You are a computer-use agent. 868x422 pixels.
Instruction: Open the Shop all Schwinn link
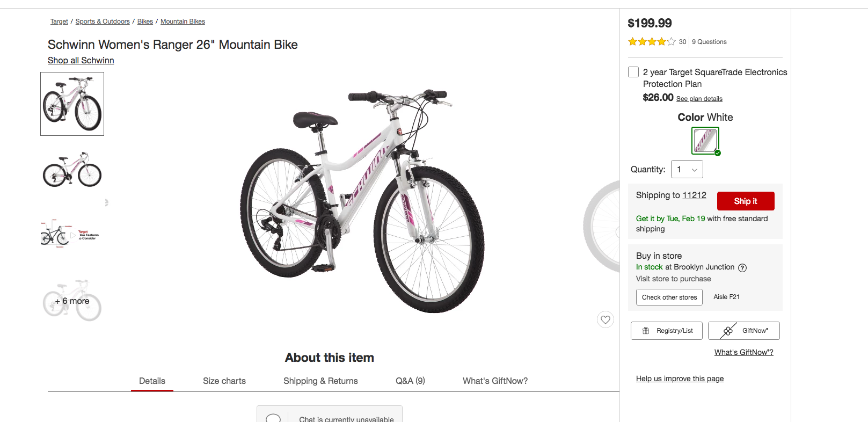81,60
